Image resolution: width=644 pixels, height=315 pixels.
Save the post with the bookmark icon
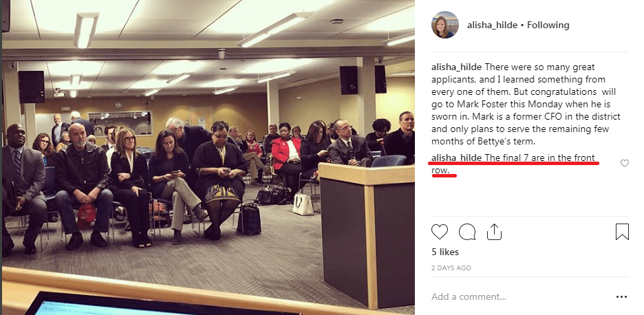point(622,232)
